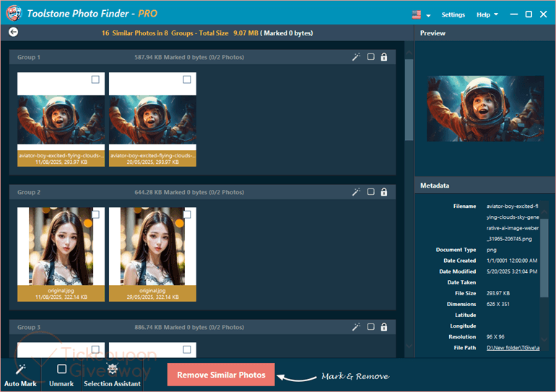This screenshot has width=556, height=392.
Task: Click the Group 2 header label
Action: click(29, 192)
